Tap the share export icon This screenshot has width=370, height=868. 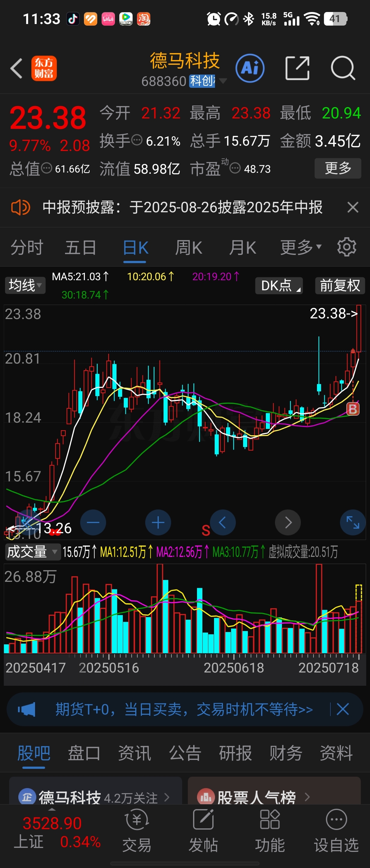(297, 69)
